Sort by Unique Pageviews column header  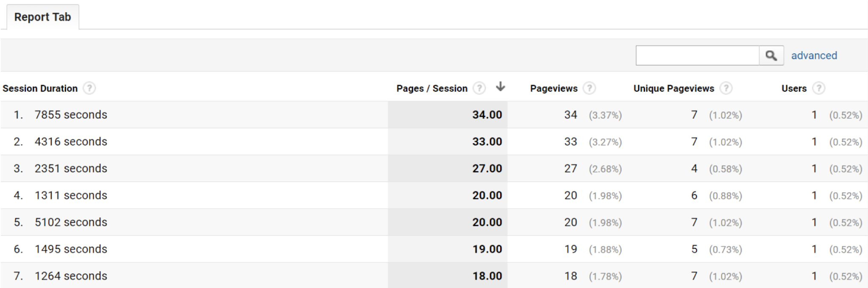tap(673, 89)
